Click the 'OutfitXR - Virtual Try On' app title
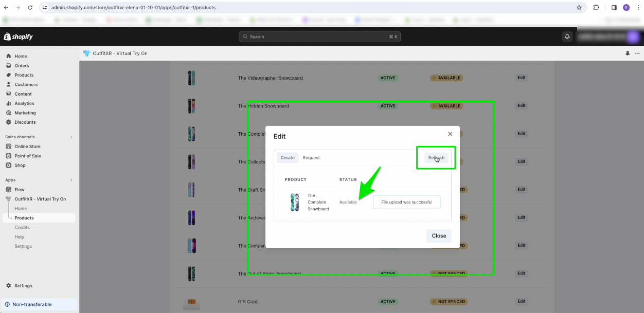 pyautogui.click(x=120, y=53)
